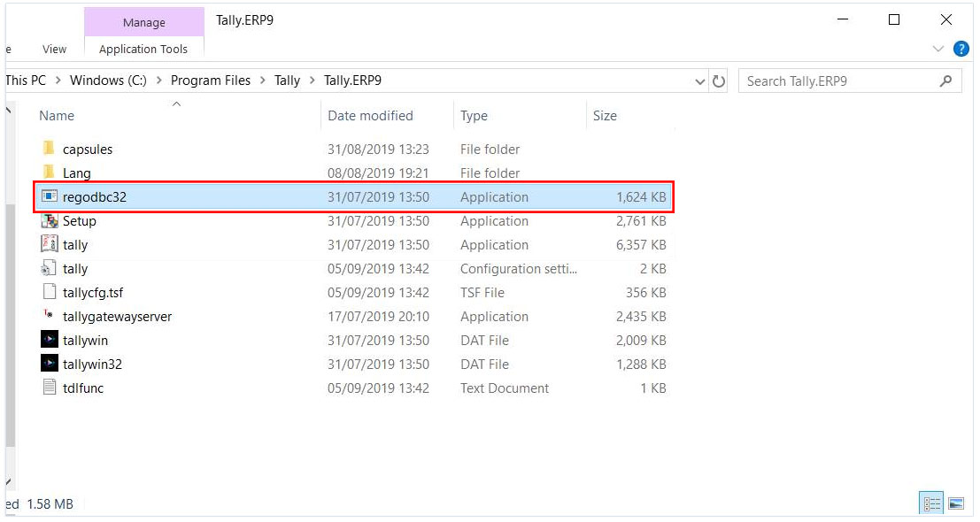Open address bar previous locations dropdown
Screen dimensions: 980x522
(x=700, y=81)
